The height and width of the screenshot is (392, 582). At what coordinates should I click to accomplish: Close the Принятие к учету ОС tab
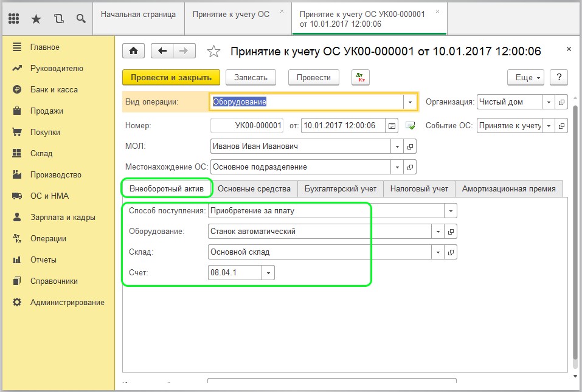pos(282,12)
